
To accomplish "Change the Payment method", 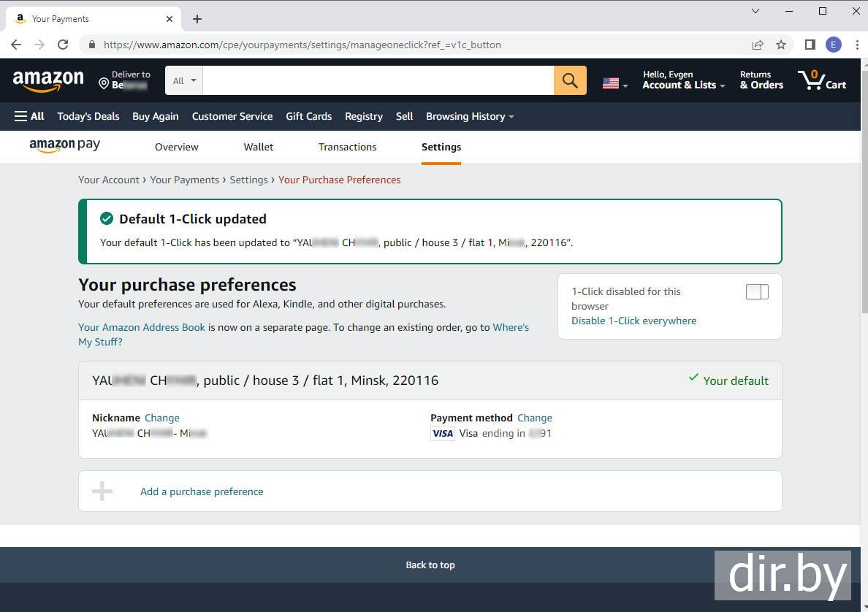I will click(x=534, y=418).
